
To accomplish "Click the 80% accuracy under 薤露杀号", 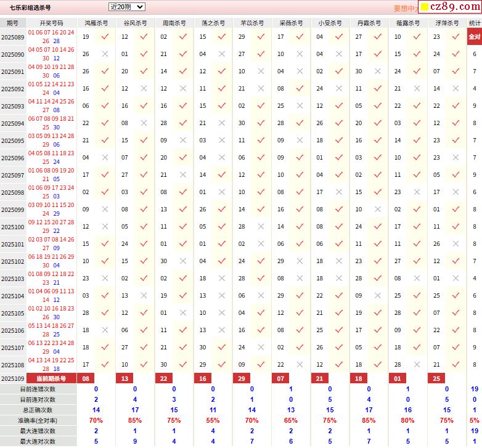I will tap(407, 420).
